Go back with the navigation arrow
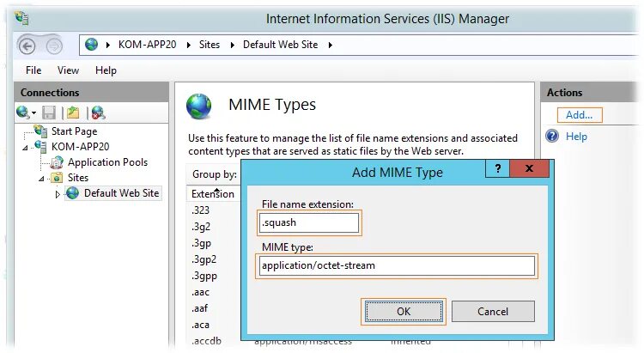The width and height of the screenshot is (644, 353). click(27, 46)
